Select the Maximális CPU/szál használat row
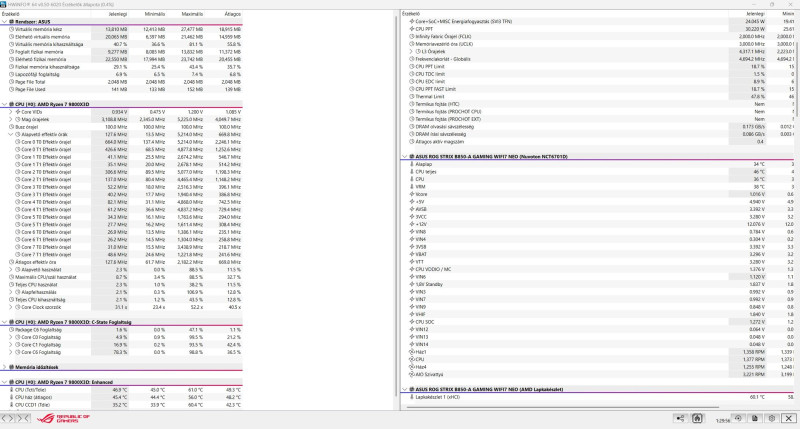 click(121, 277)
